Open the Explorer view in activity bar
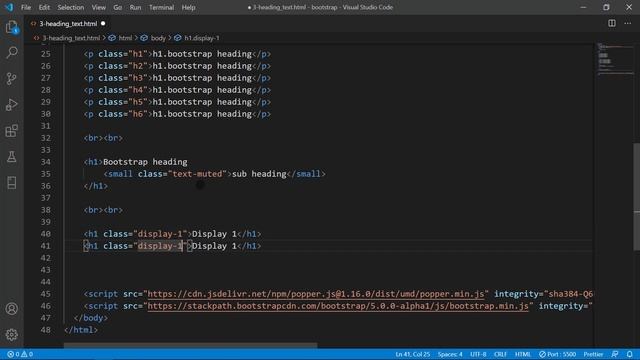640x360 pixels. tap(12, 27)
